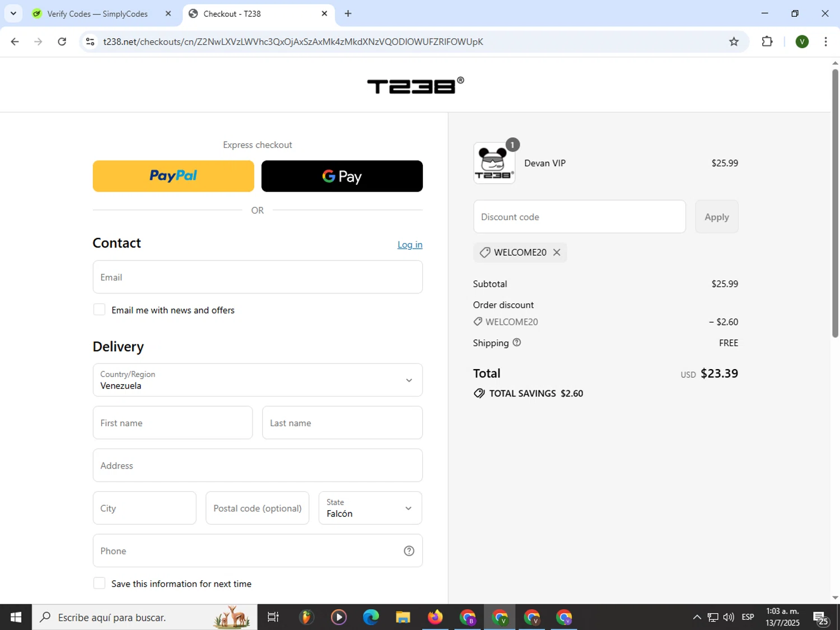Open the State dropdown showing Falcón
Viewport: 840px width, 630px height.
pyautogui.click(x=370, y=508)
